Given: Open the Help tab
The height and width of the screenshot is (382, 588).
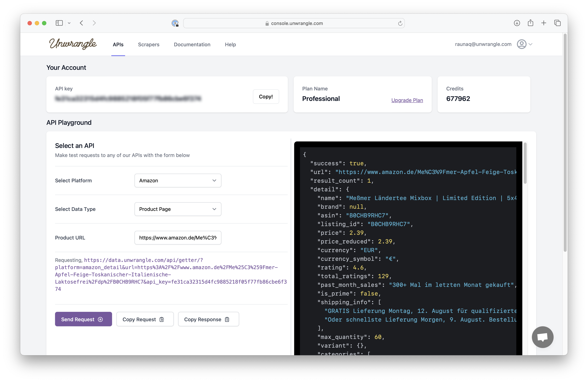Looking at the screenshot, I should (x=230, y=44).
